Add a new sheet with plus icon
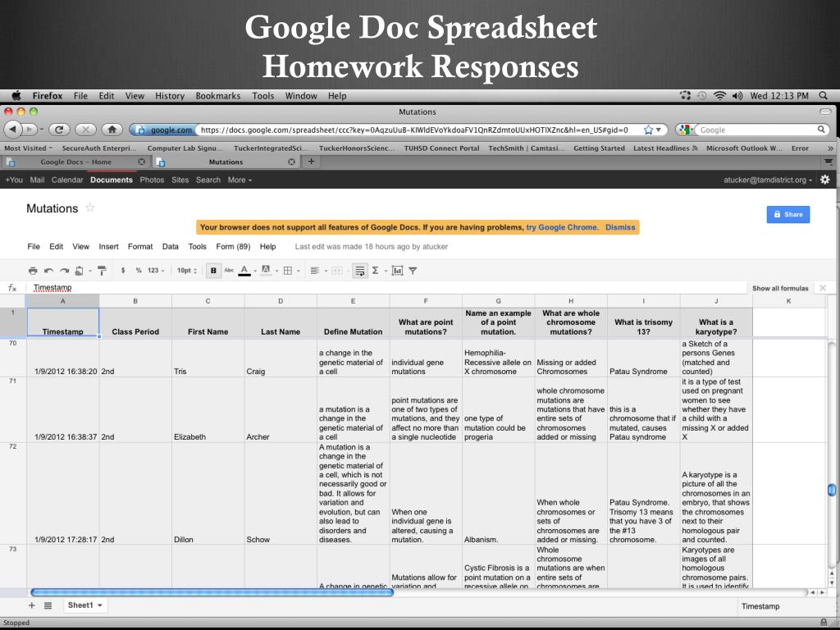Screen dimensions: 840x630 tap(32, 605)
